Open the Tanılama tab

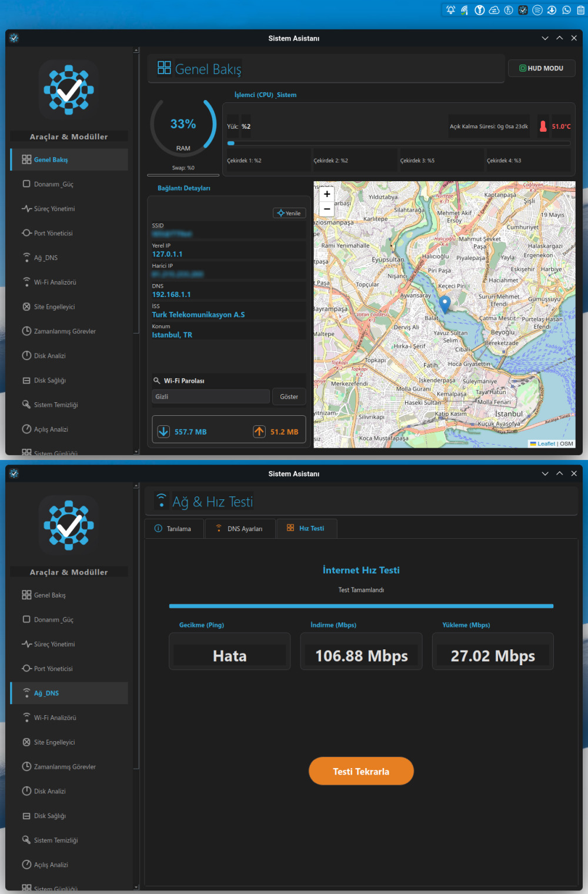point(173,529)
